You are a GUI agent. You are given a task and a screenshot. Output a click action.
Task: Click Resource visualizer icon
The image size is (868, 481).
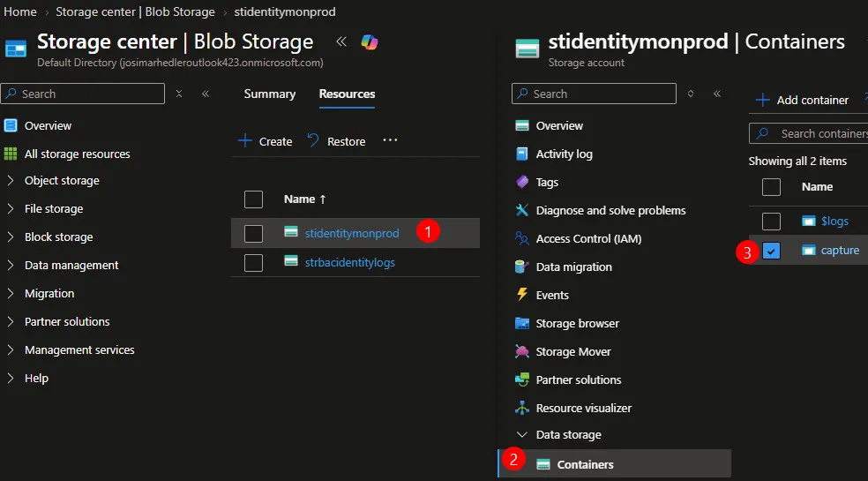pyautogui.click(x=522, y=408)
